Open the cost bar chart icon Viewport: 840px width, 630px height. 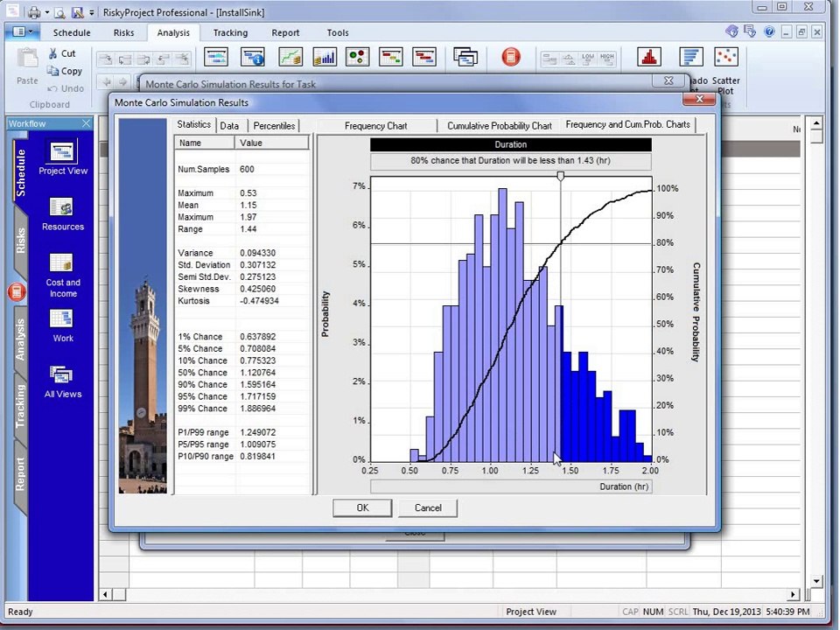(325, 57)
